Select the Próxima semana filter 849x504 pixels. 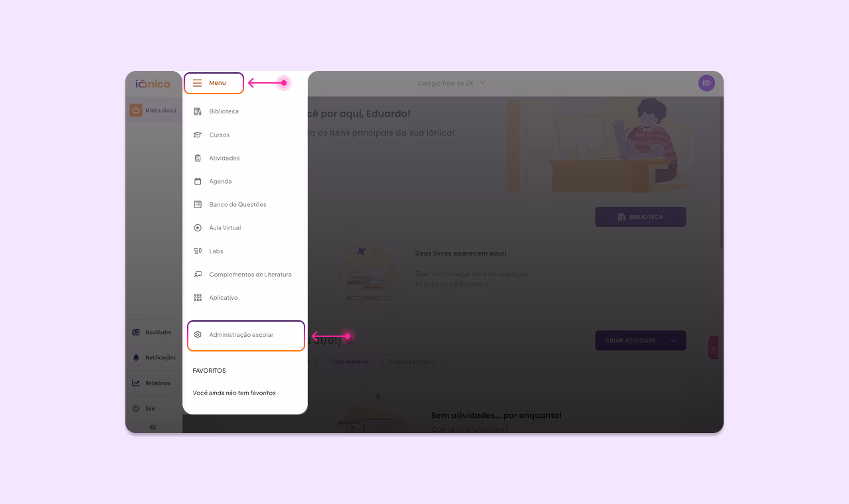point(411,362)
